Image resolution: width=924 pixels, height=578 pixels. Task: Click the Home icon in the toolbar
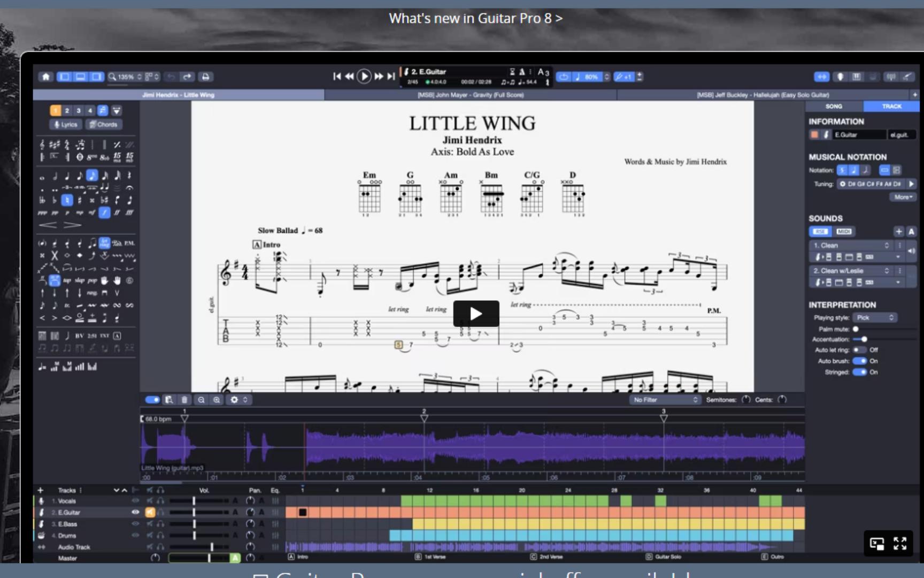point(46,77)
